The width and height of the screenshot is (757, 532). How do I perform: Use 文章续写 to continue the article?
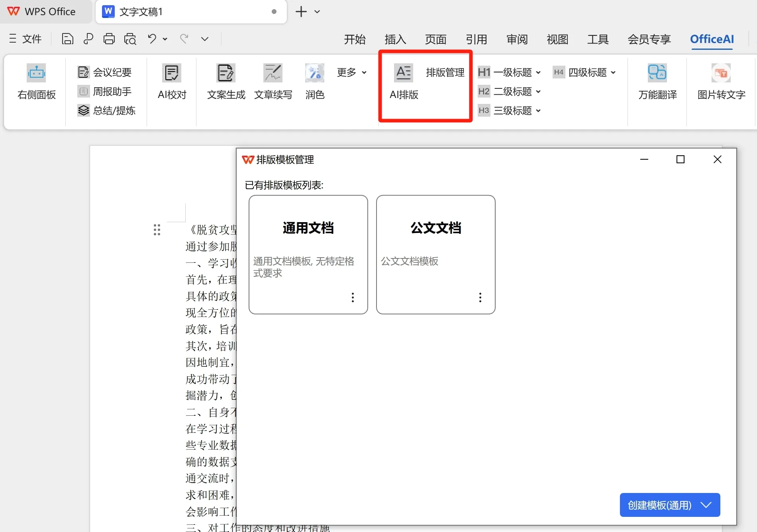273,82
